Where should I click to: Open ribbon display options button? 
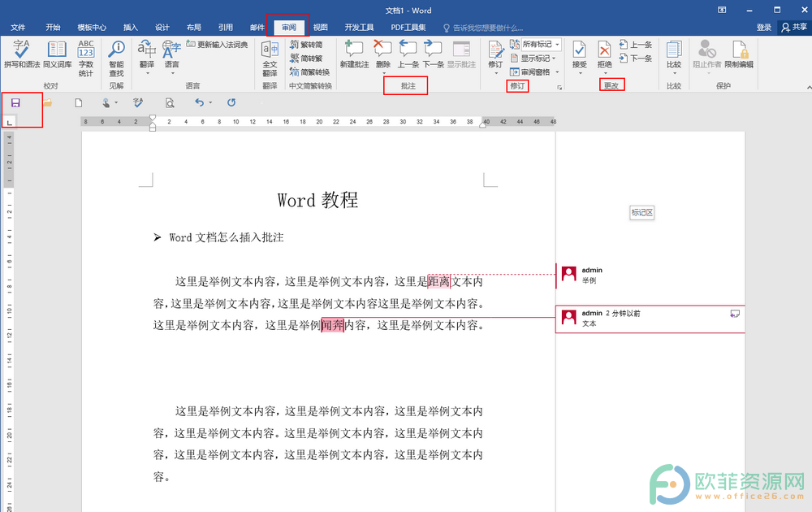[x=722, y=10]
